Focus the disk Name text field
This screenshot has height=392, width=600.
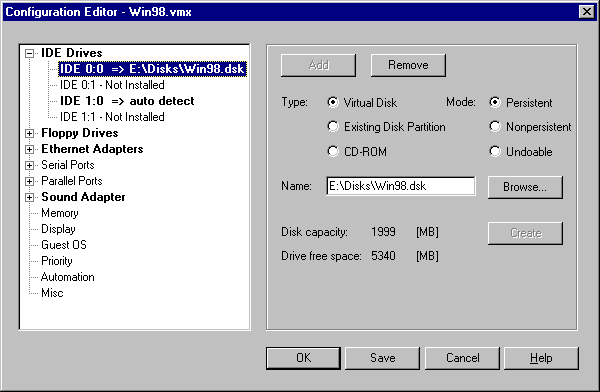pyautogui.click(x=401, y=186)
